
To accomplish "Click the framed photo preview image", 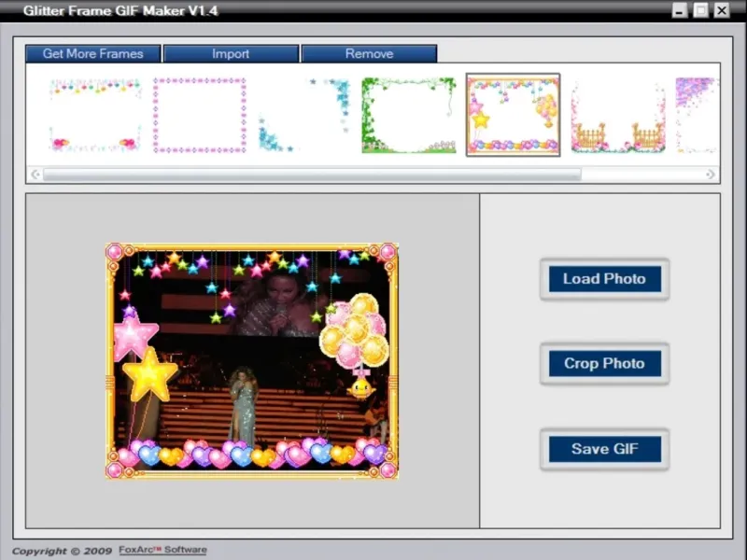I will pyautogui.click(x=252, y=361).
